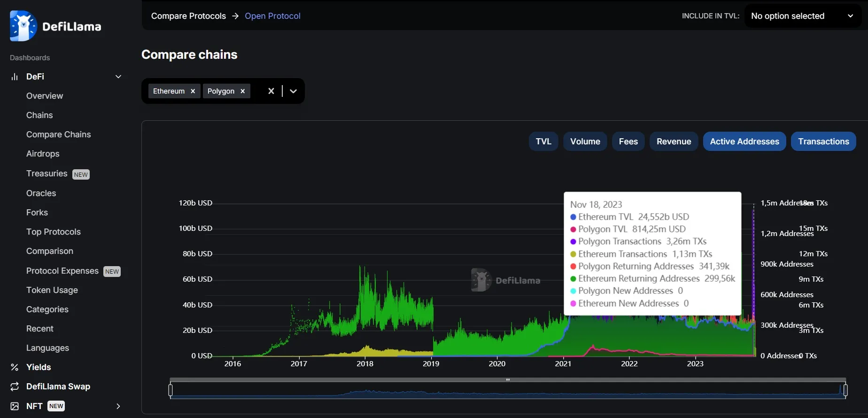Click the Compare chains heading
Viewport: 868px width, 418px height.
(189, 55)
